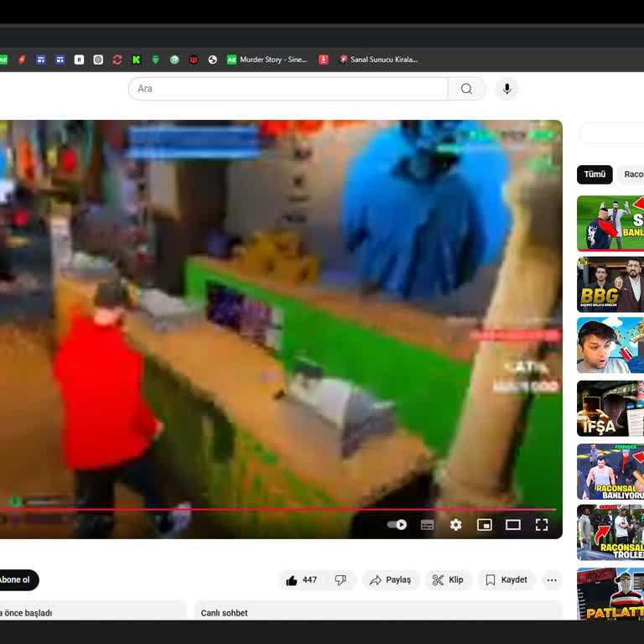Viewport: 644px width, 644px height.
Task: Switch to theater mode view
Action: (513, 524)
